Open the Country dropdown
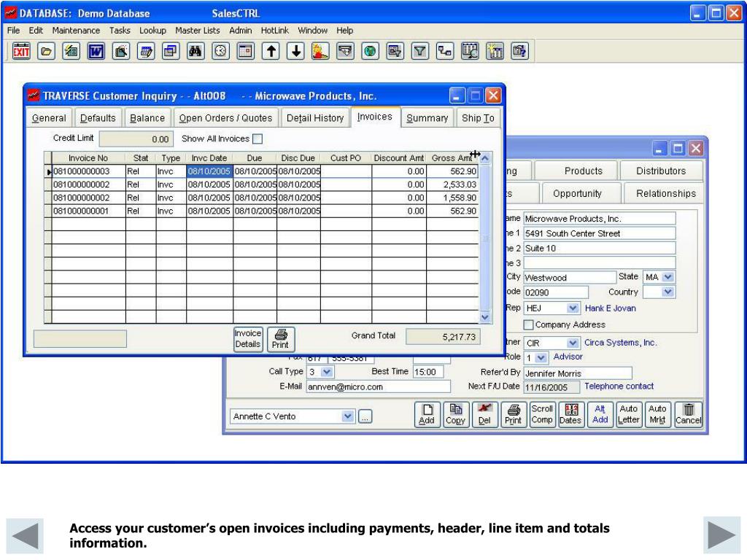 [x=668, y=292]
